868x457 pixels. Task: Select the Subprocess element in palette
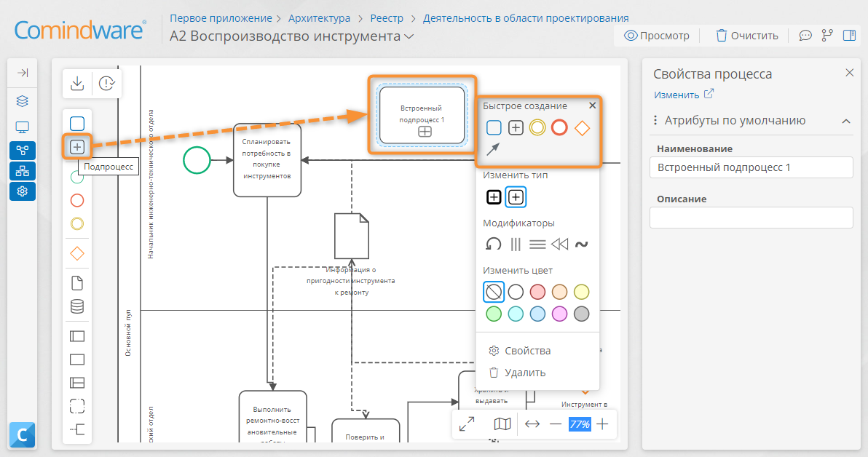77,146
